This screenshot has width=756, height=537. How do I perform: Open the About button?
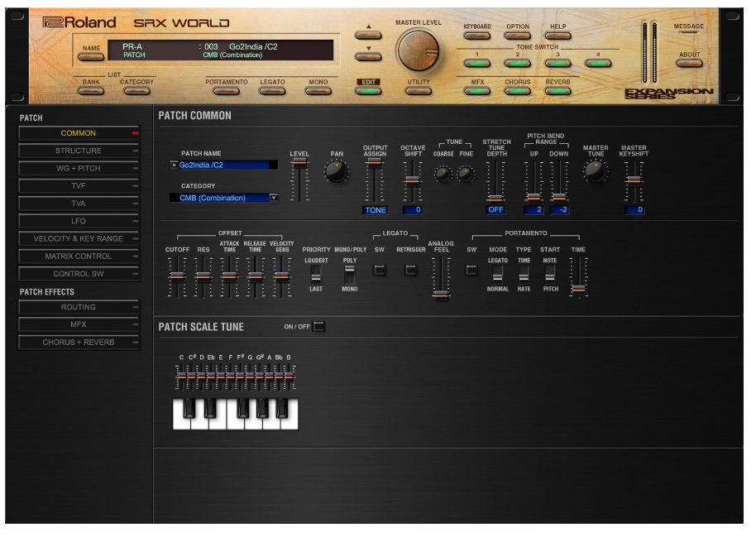[690, 63]
